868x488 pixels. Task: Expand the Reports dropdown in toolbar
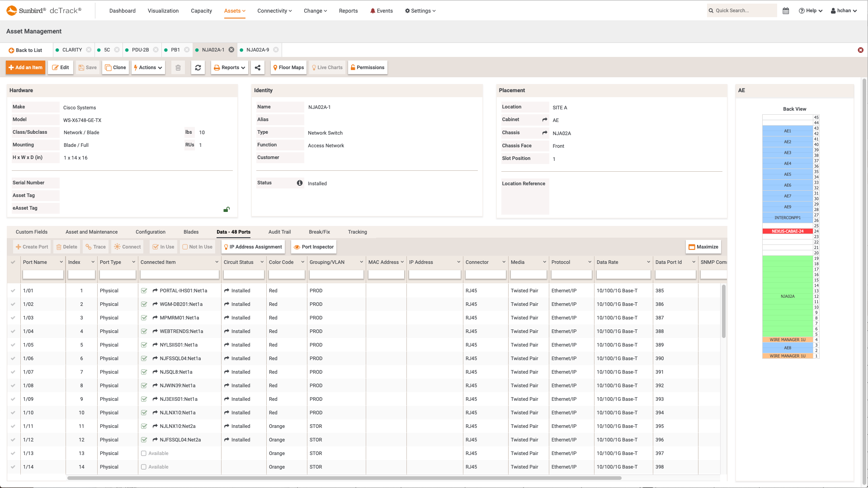coord(229,67)
